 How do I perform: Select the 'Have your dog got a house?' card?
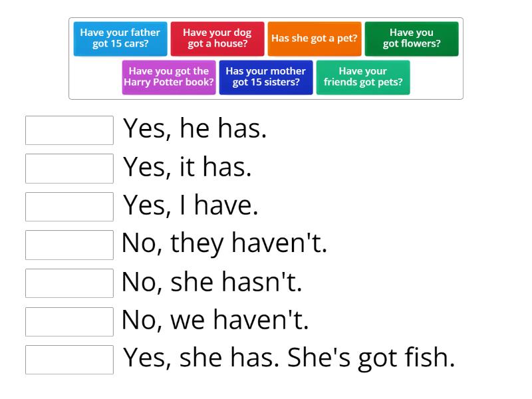[x=216, y=39]
